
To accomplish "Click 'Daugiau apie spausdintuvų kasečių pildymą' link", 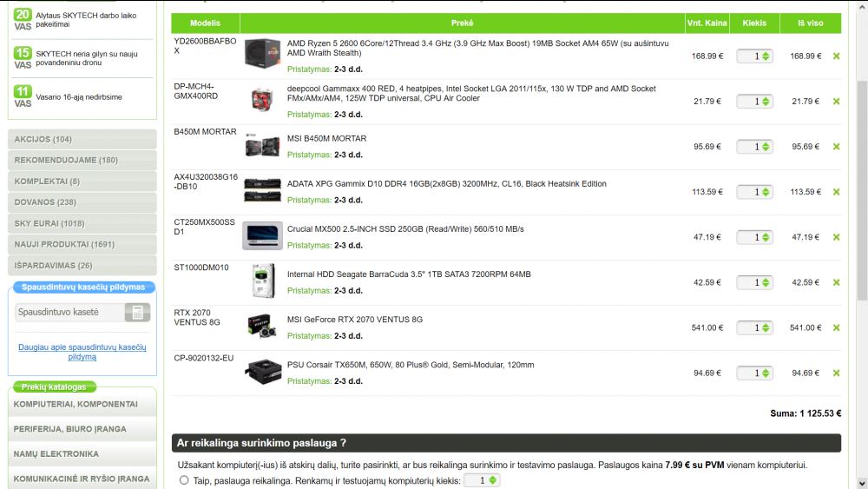I will coord(82,352).
